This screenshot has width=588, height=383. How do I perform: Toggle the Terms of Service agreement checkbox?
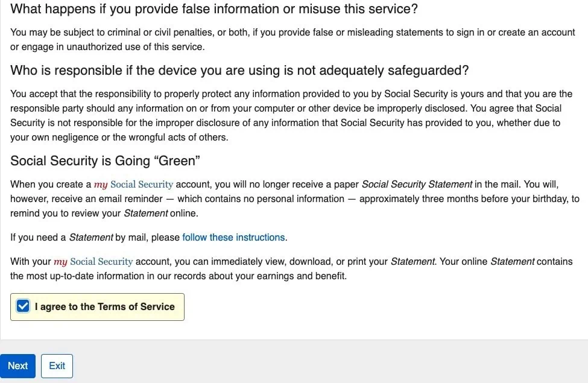click(x=22, y=306)
